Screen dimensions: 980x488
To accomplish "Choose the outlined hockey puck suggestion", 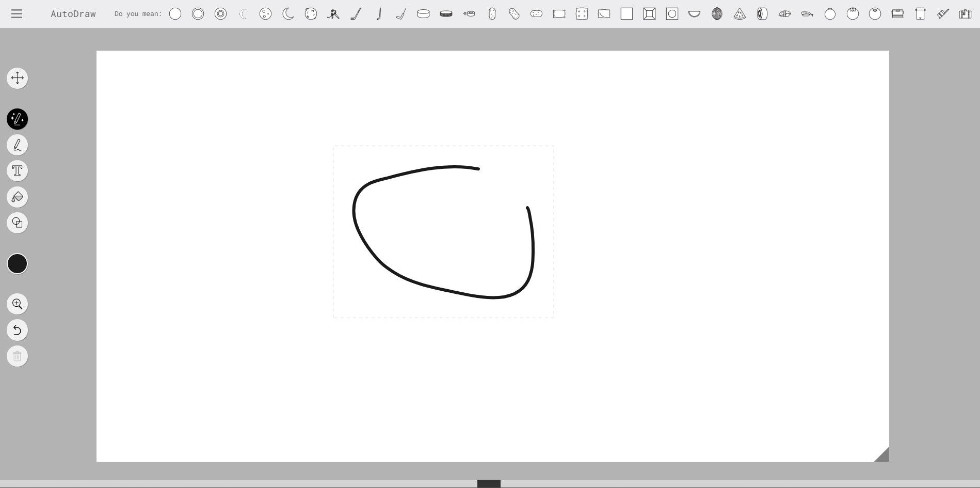I will point(423,14).
